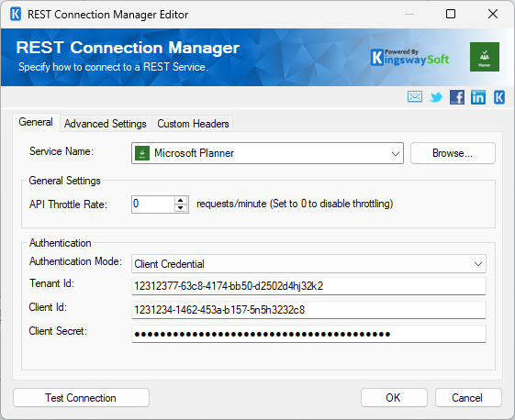Click the 'API Throttle Rate:' label

[x=68, y=204]
